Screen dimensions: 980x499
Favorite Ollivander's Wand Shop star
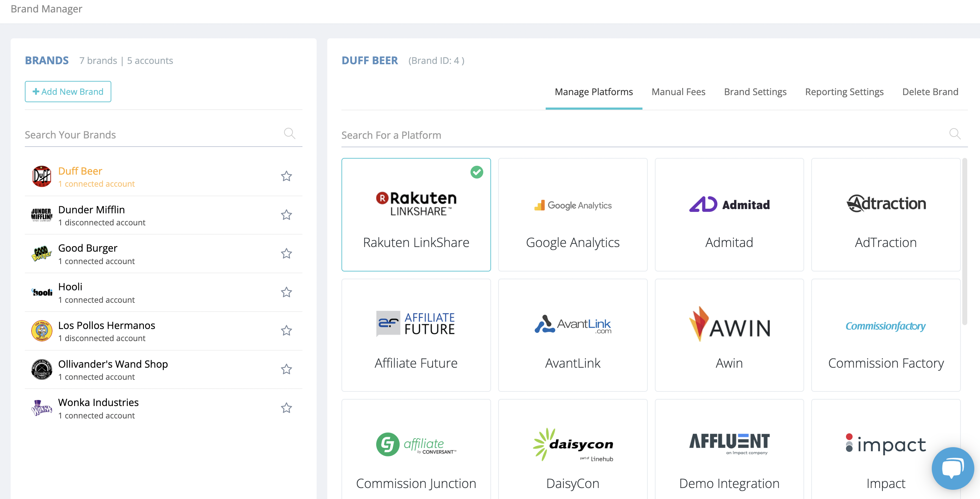tap(286, 369)
